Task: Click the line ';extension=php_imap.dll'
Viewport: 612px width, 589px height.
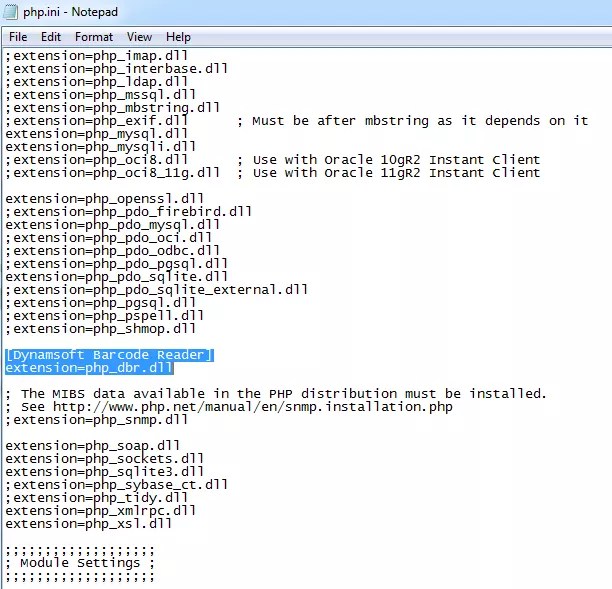Action: tap(96, 56)
